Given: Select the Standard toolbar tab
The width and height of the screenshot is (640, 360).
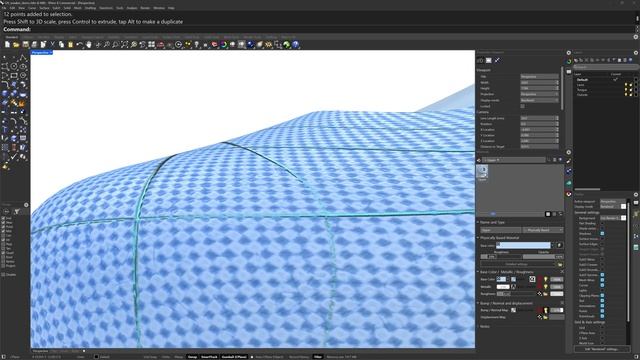Looking at the screenshot, I should (x=11, y=37).
